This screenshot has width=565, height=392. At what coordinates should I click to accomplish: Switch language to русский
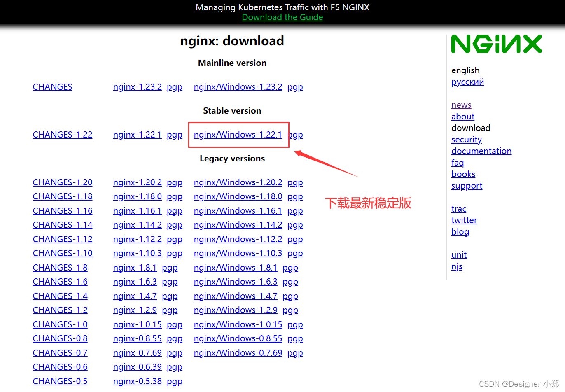pos(468,82)
